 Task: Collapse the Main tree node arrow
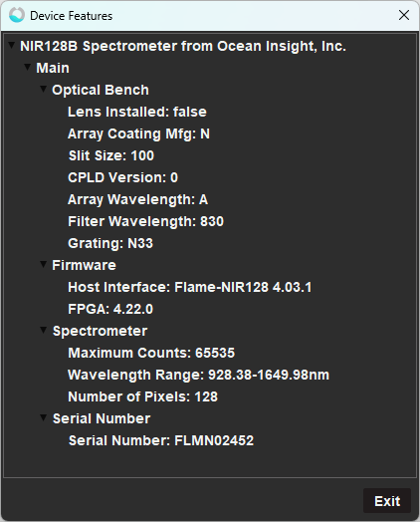pyautogui.click(x=28, y=67)
